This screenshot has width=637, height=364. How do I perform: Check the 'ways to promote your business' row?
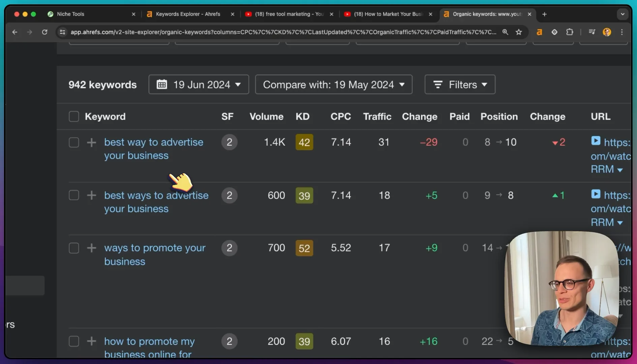(74, 248)
